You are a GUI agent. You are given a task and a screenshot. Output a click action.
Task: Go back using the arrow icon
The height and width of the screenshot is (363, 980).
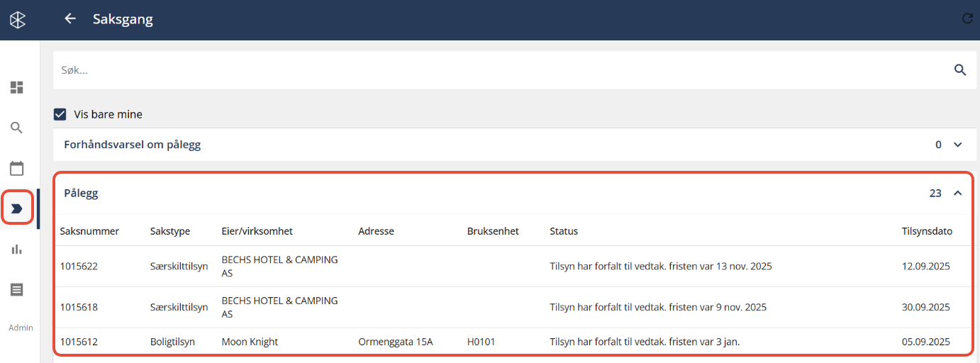click(70, 19)
